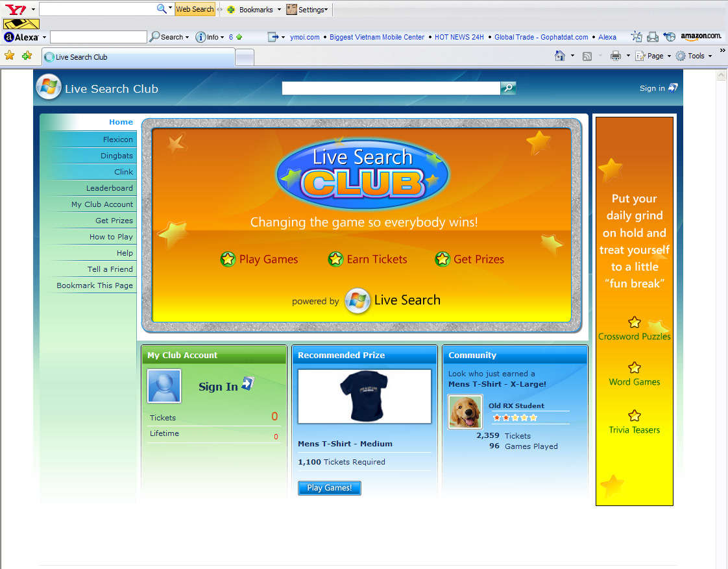The image size is (728, 569).
Task: Click the Favorites Center star icon
Action: [x=9, y=56]
